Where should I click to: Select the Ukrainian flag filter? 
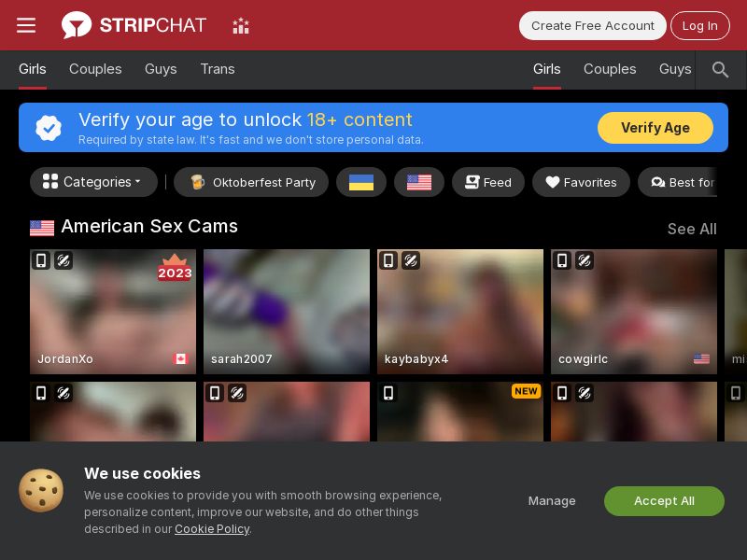pyautogui.click(x=361, y=182)
